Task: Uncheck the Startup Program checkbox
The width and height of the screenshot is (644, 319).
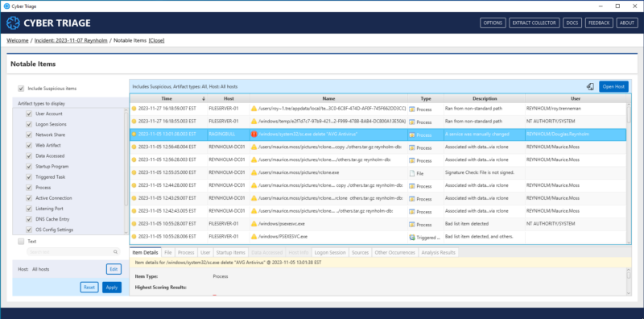Action: (x=29, y=167)
